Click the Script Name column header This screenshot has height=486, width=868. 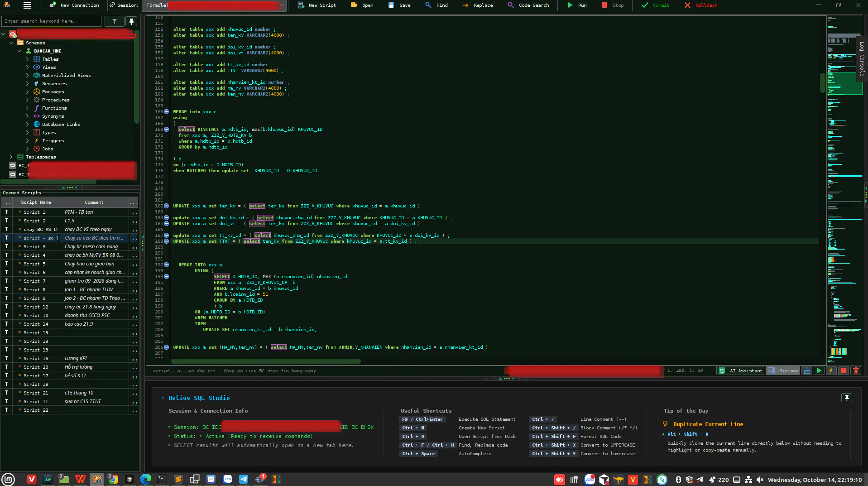click(36, 202)
